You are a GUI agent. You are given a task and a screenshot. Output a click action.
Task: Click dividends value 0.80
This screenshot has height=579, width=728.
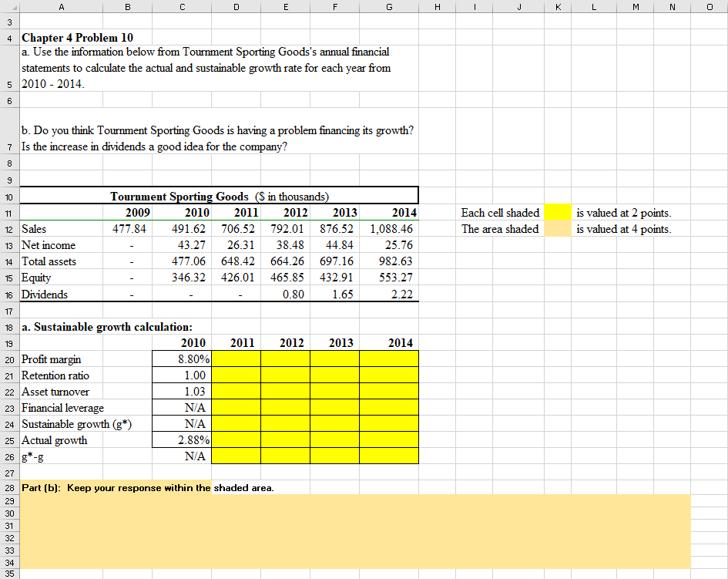[x=294, y=295]
